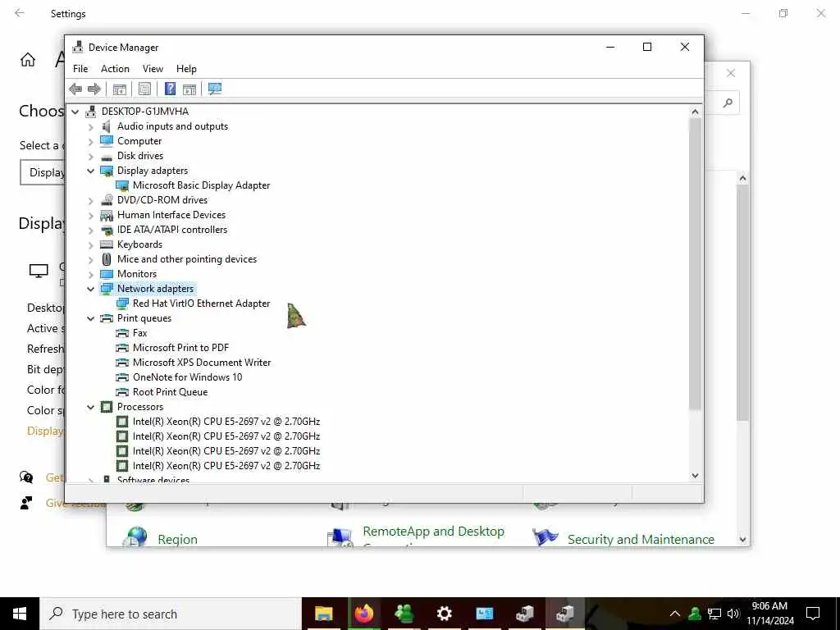Open the Action menu
The image size is (840, 630).
click(x=115, y=69)
